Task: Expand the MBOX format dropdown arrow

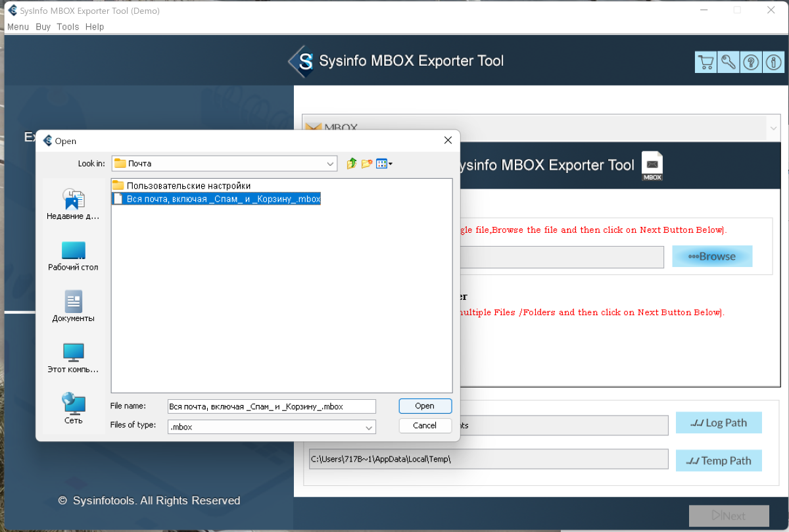Action: coord(773,128)
